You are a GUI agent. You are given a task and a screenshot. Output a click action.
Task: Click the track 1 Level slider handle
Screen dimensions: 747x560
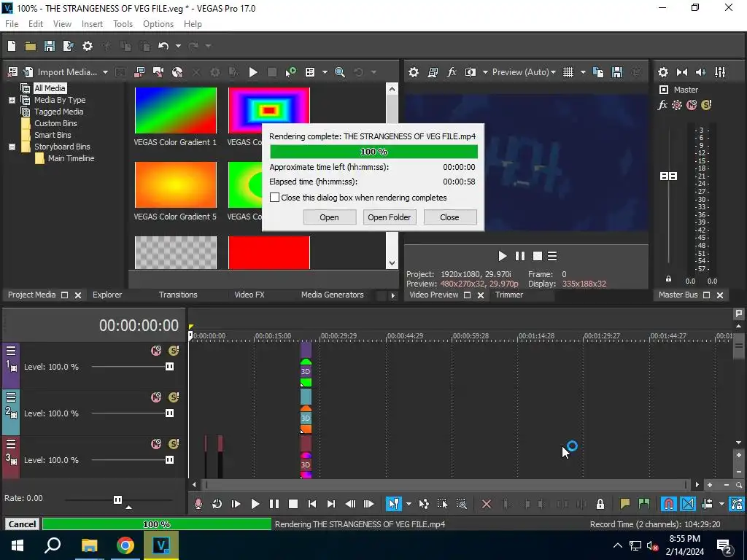pyautogui.click(x=169, y=366)
